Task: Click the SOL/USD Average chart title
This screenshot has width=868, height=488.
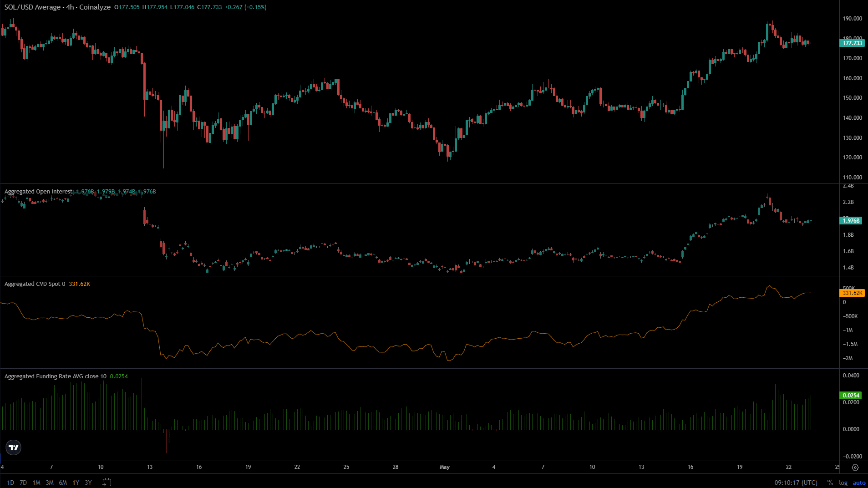Action: tap(57, 7)
